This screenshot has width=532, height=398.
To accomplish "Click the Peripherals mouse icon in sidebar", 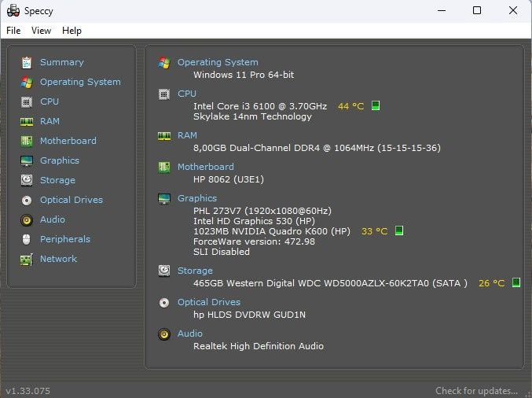I will coord(27,239).
